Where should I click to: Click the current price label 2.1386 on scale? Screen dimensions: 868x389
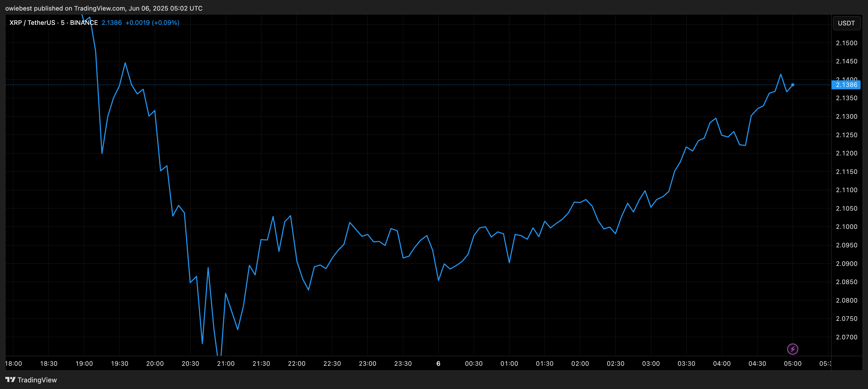846,85
